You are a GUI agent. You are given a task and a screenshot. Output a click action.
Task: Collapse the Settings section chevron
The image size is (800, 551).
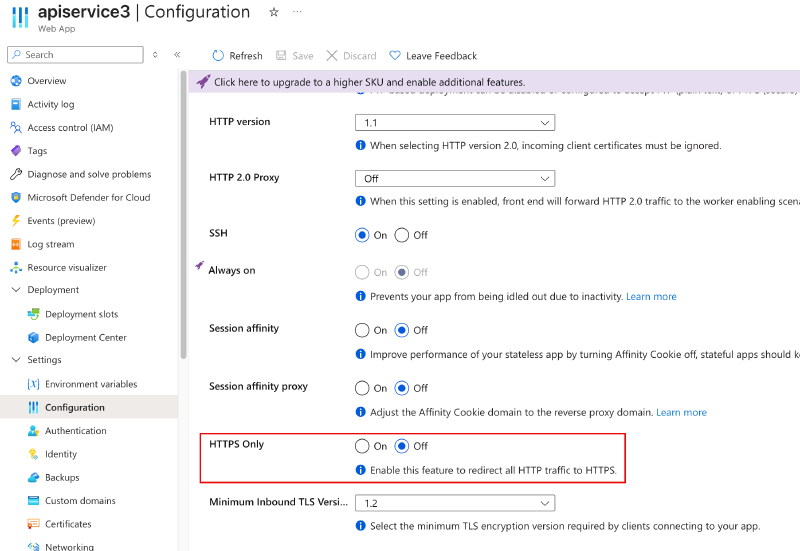(x=16, y=360)
